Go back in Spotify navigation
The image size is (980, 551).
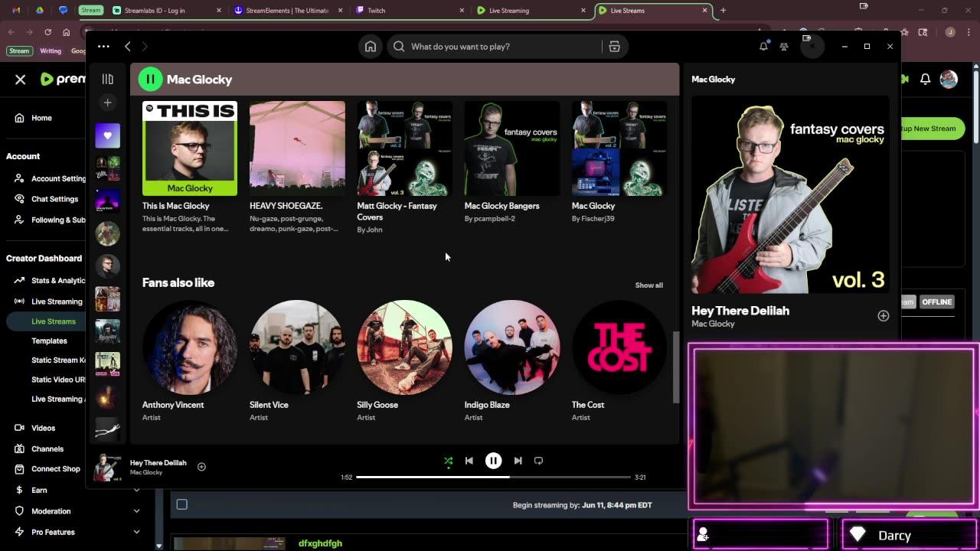click(x=128, y=47)
